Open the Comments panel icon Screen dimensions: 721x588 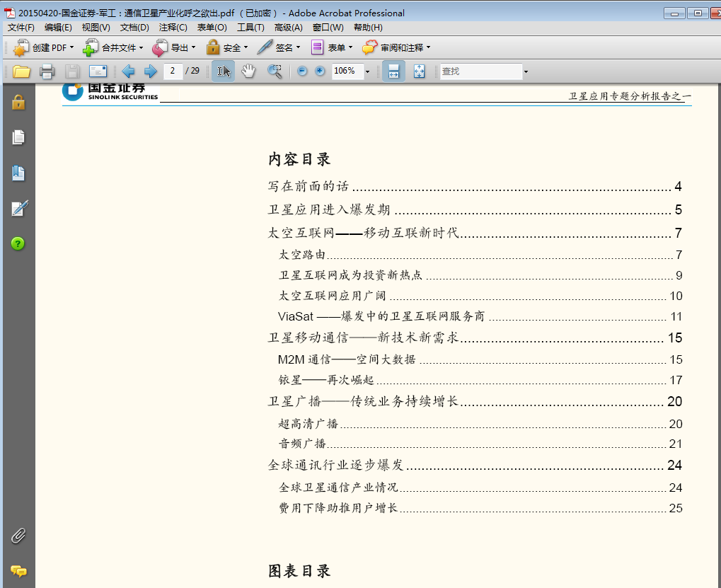pyautogui.click(x=18, y=571)
